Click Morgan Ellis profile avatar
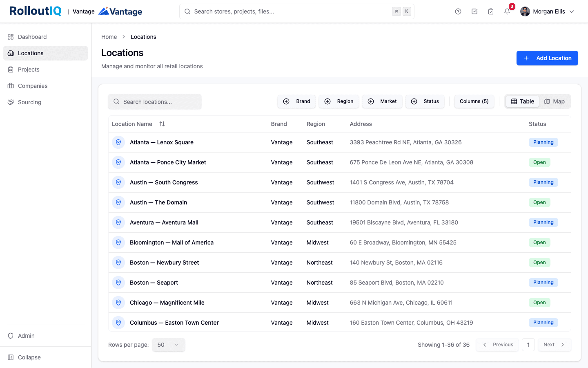 pyautogui.click(x=525, y=11)
